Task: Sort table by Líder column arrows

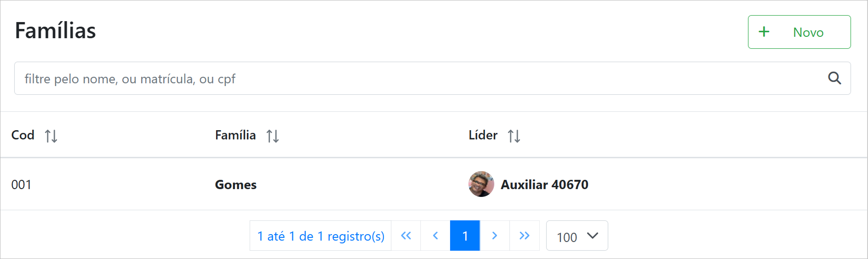Action: [514, 136]
